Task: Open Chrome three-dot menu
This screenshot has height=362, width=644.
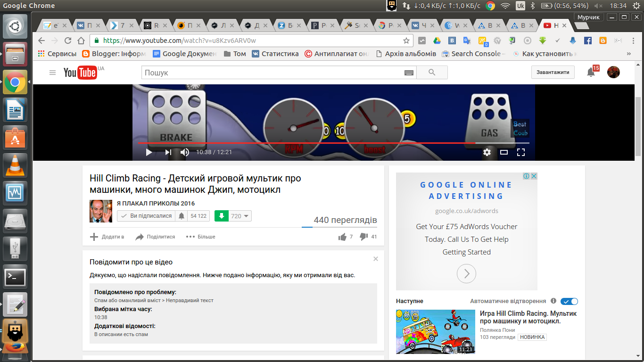Action: (x=633, y=41)
